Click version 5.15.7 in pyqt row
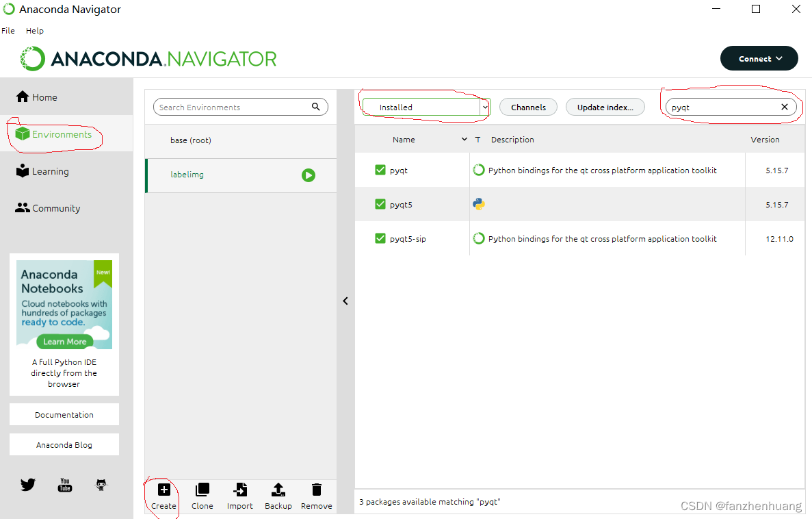The height and width of the screenshot is (519, 812). coord(777,170)
